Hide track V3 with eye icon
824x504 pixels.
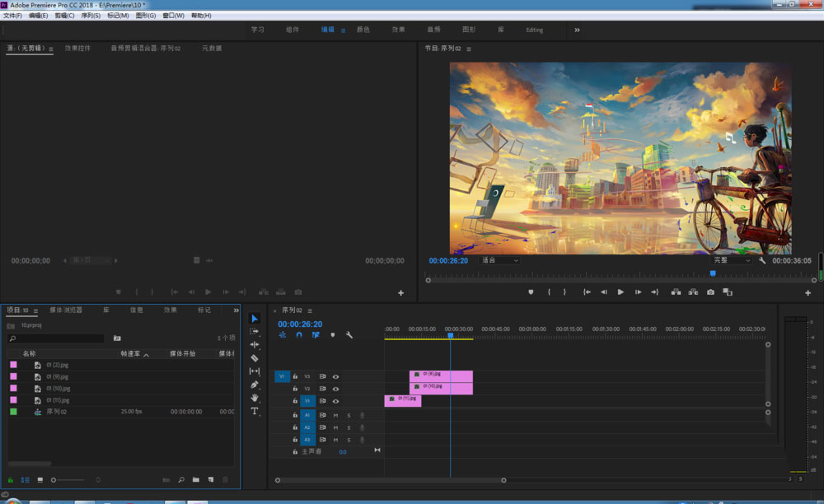(x=335, y=376)
